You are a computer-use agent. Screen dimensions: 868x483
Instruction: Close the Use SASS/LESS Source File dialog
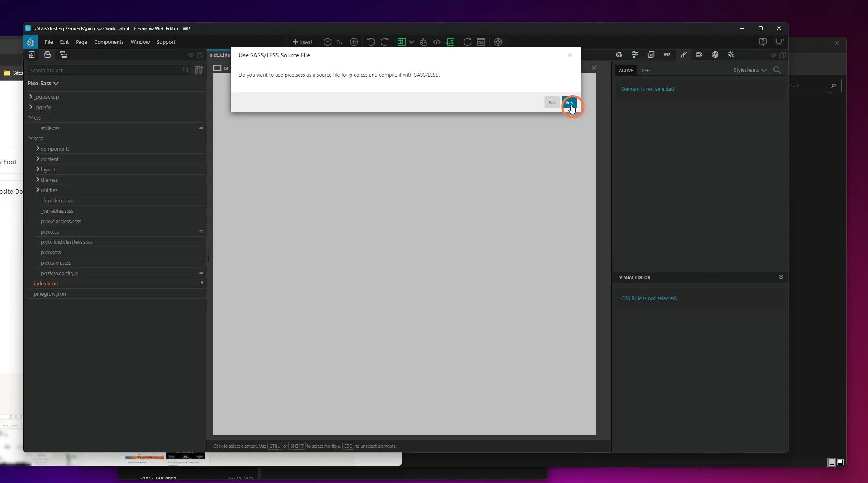tap(570, 55)
